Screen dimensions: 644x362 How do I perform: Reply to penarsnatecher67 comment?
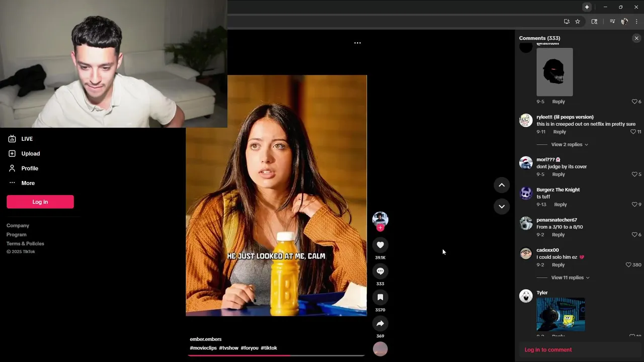[558, 235]
